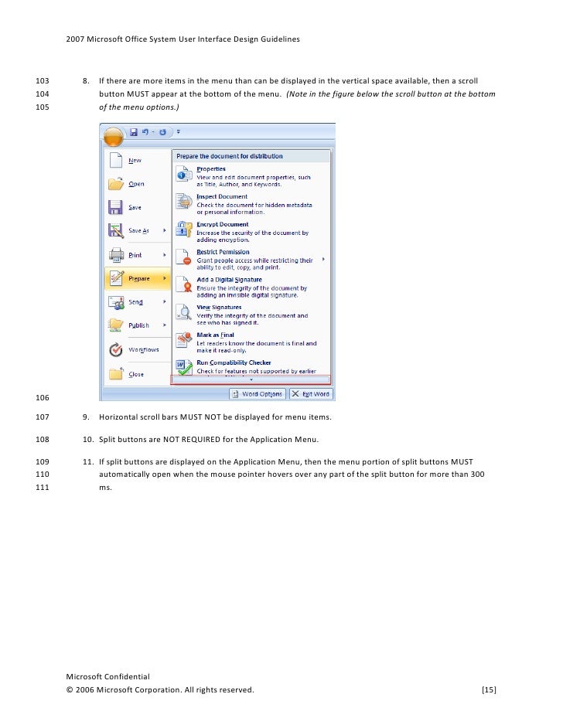Click the Add a Digital Signature ribbon icon
This screenshot has width=563, height=728.
[x=184, y=284]
